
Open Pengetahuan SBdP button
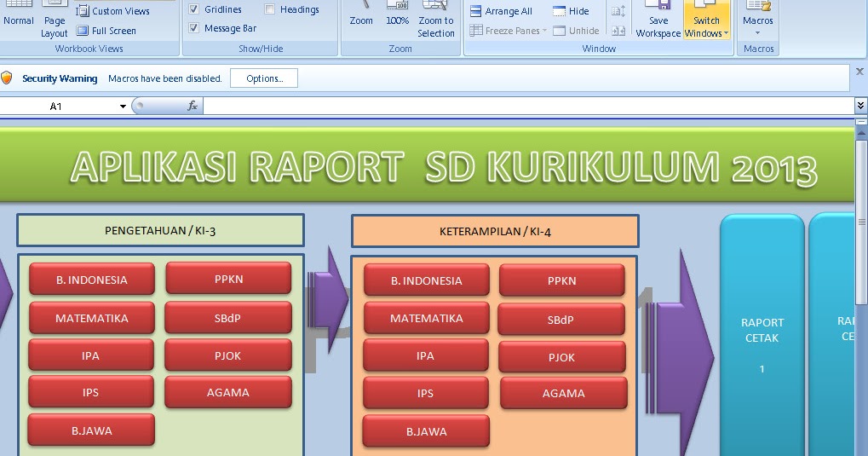(228, 317)
